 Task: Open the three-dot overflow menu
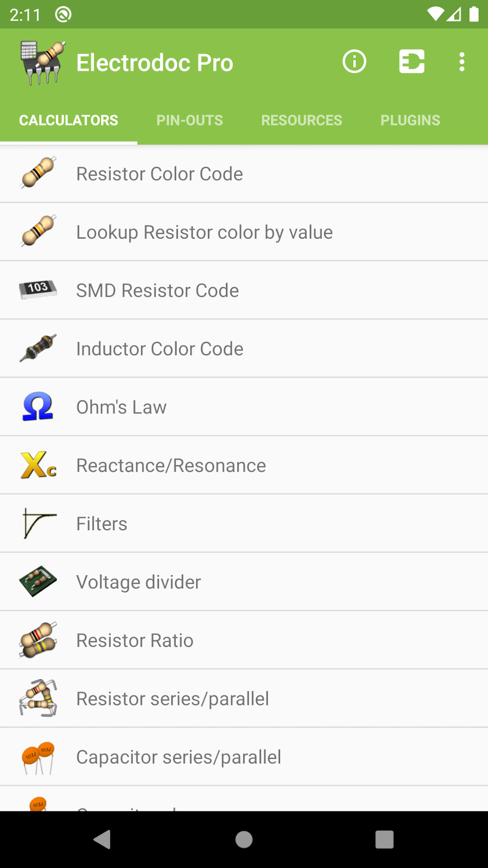click(462, 62)
